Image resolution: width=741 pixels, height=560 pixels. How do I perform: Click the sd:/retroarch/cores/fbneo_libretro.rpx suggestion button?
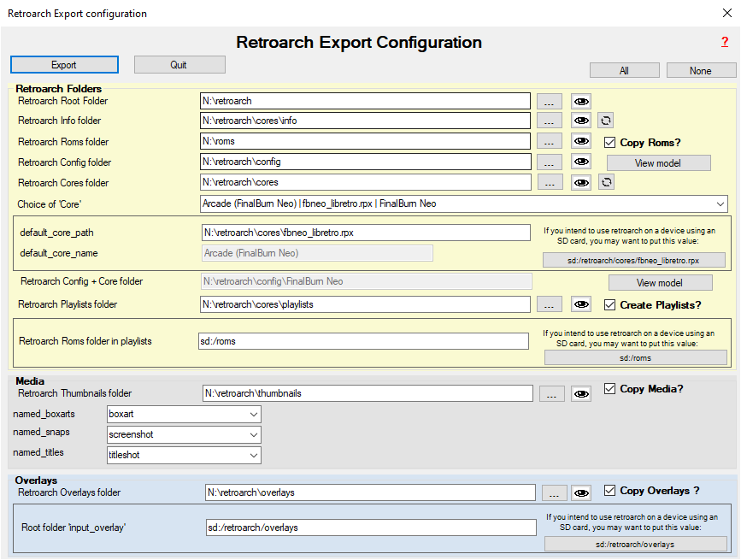pyautogui.click(x=634, y=260)
